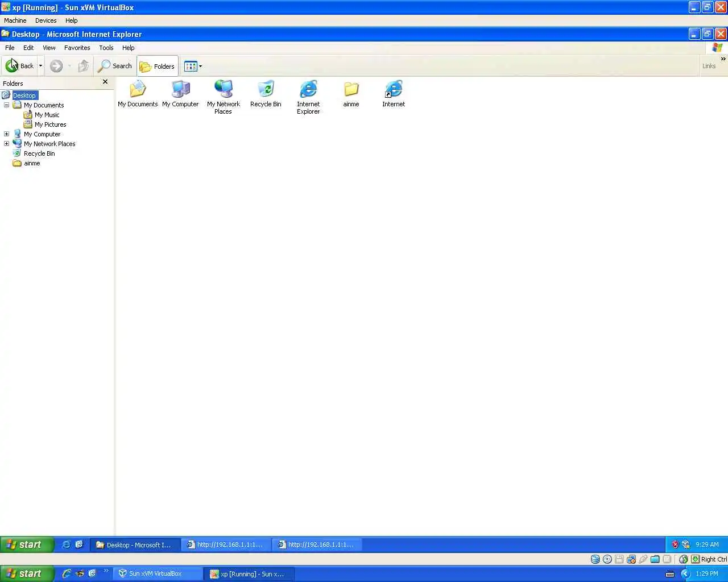Click VirtualBox USB devices status icon
This screenshot has width=728, height=582.
click(643, 559)
